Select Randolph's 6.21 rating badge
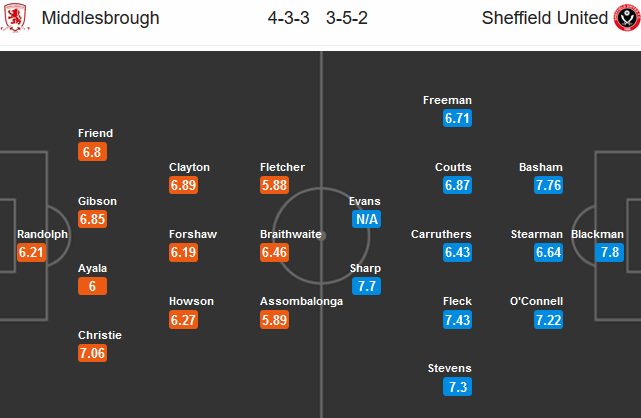 click(x=31, y=252)
